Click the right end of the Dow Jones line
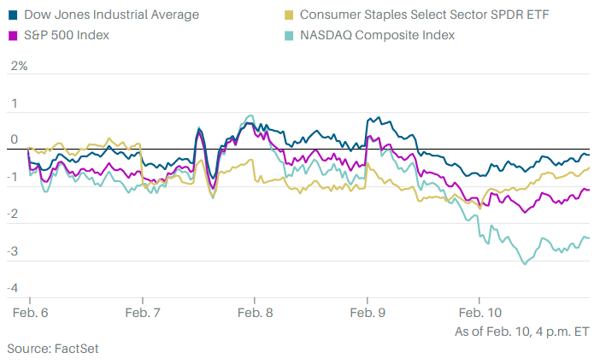Image resolution: width=594 pixels, height=364 pixels. tap(588, 156)
